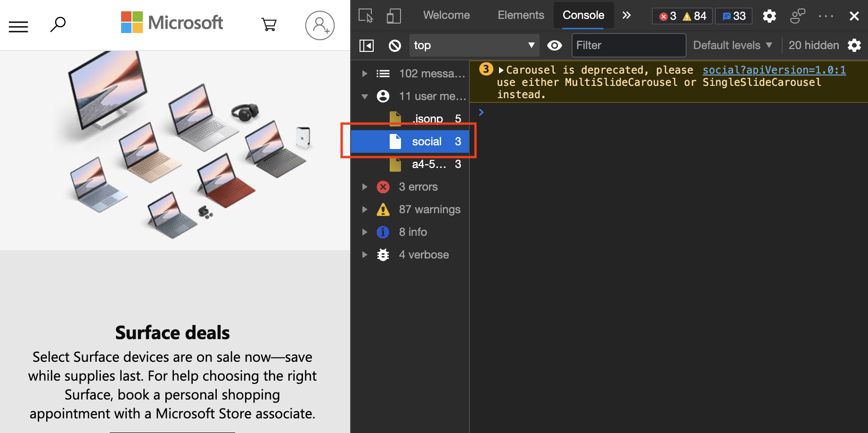Click the 84 warnings counter badge
The width and height of the screenshot is (868, 433).
click(695, 16)
